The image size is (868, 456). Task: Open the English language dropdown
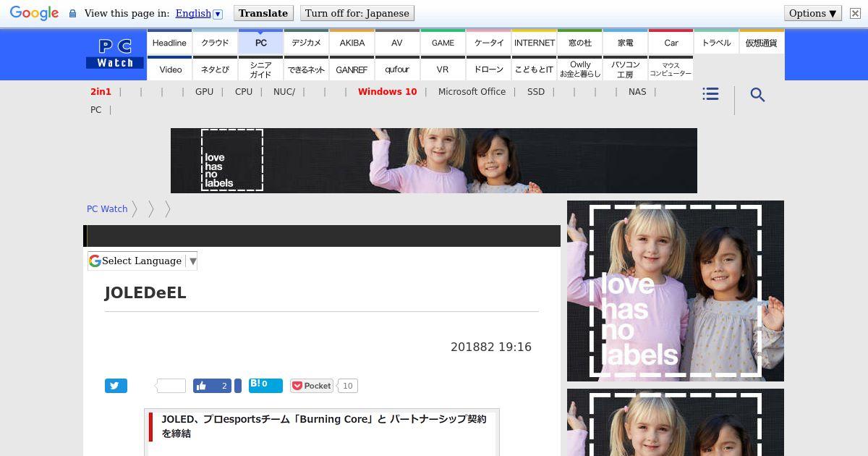click(199, 13)
